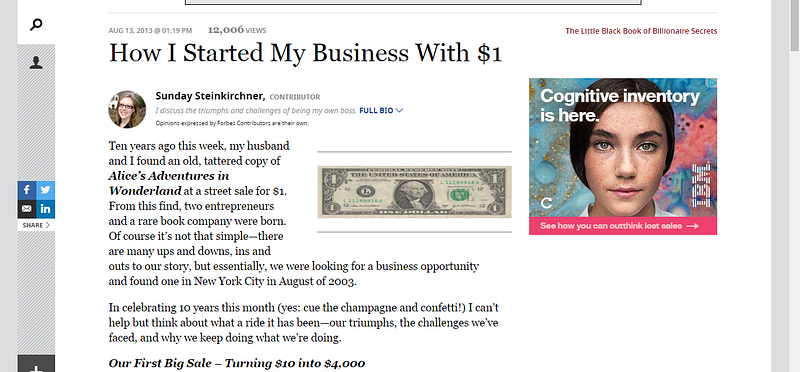Share the article on Twitter

tap(45, 190)
